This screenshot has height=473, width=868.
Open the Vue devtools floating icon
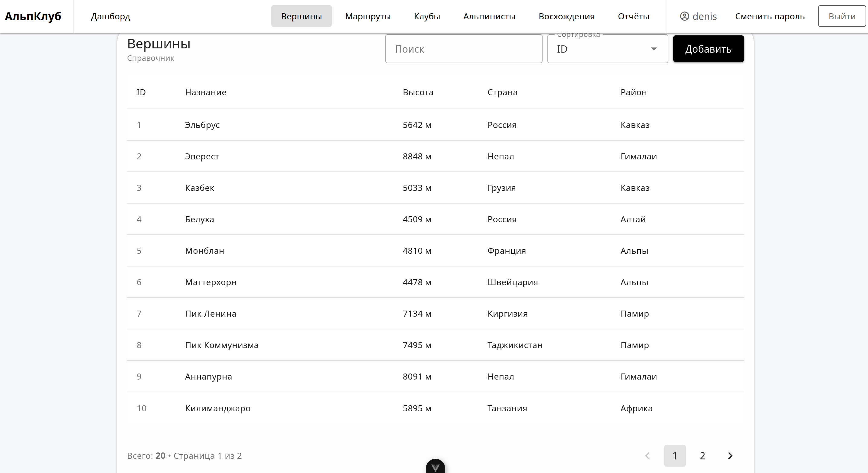pos(435,467)
